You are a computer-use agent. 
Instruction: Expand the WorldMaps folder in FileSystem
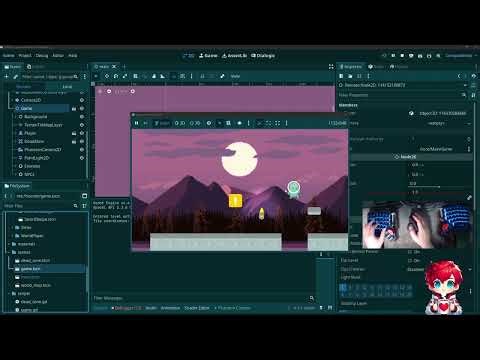[13, 236]
